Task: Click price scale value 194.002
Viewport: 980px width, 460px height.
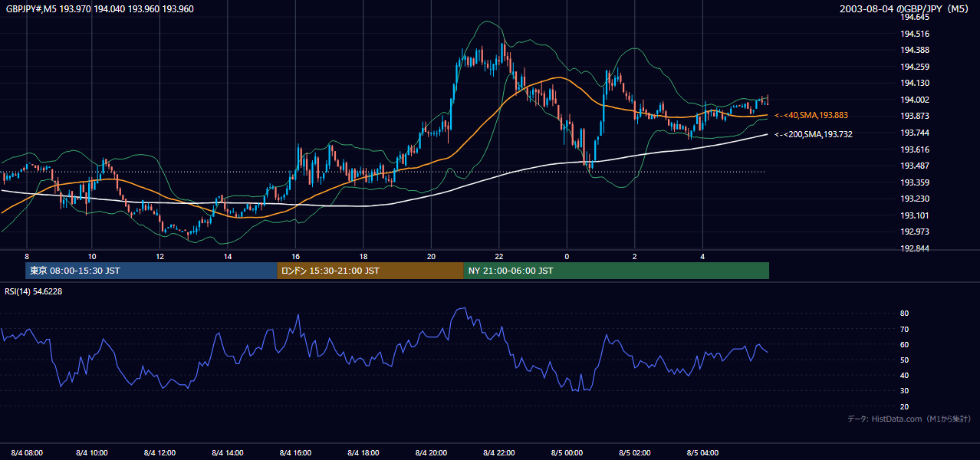Action: click(x=914, y=100)
